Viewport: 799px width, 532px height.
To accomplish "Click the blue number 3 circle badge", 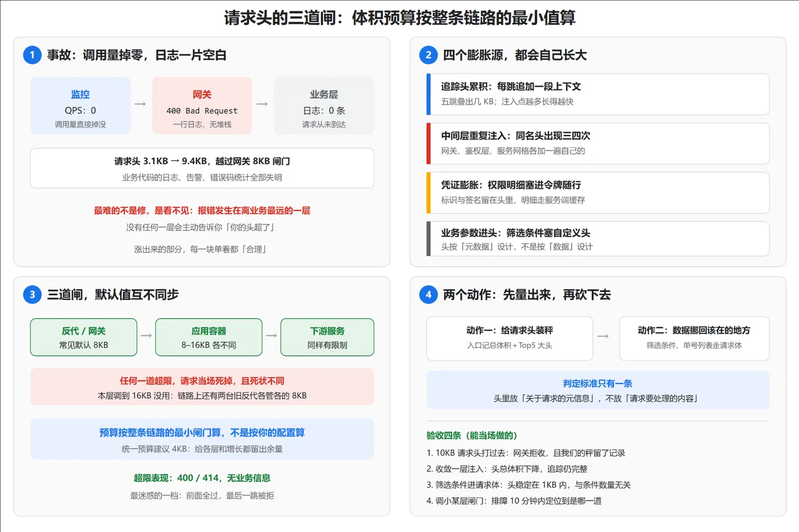I will 32,294.
